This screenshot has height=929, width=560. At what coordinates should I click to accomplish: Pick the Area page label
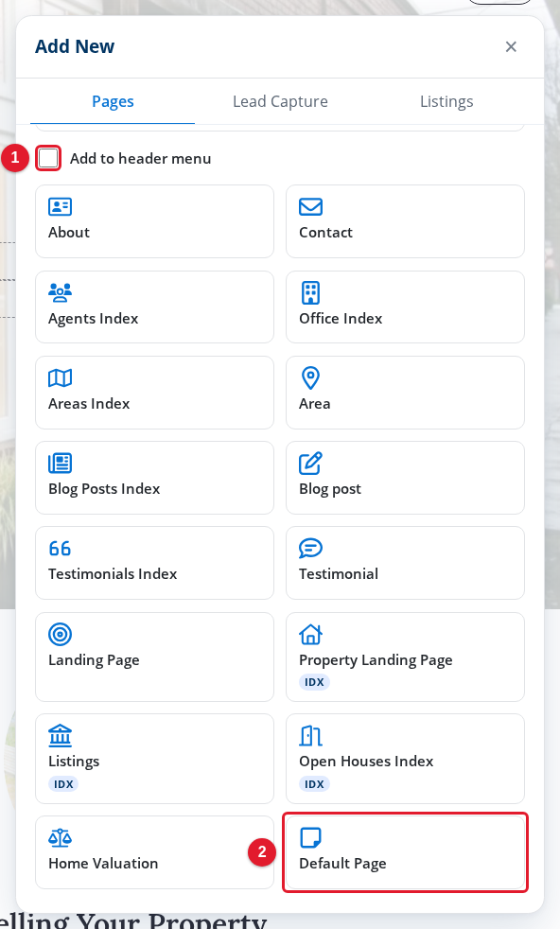(315, 403)
